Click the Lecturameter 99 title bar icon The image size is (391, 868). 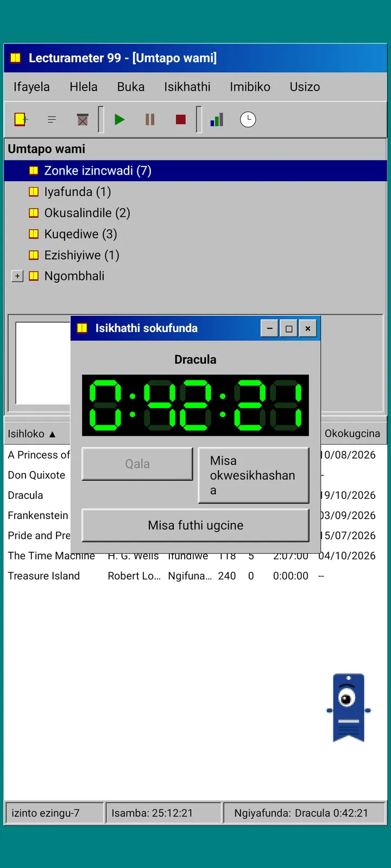click(16, 58)
